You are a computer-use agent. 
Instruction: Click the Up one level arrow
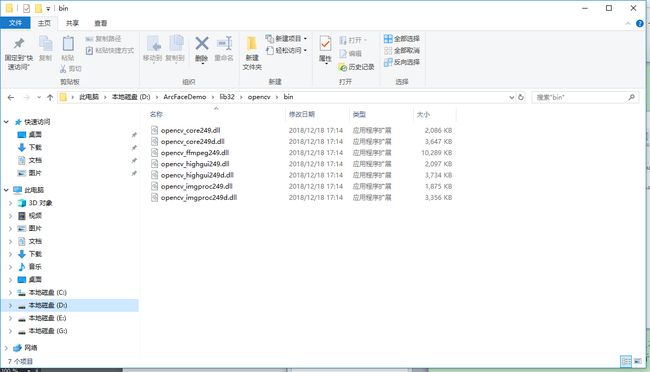(x=50, y=97)
